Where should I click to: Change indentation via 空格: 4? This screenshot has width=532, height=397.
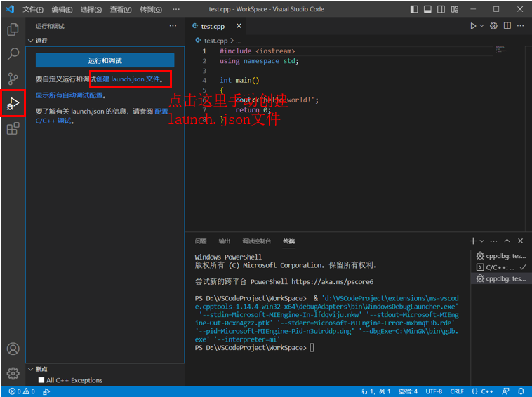[408, 391]
